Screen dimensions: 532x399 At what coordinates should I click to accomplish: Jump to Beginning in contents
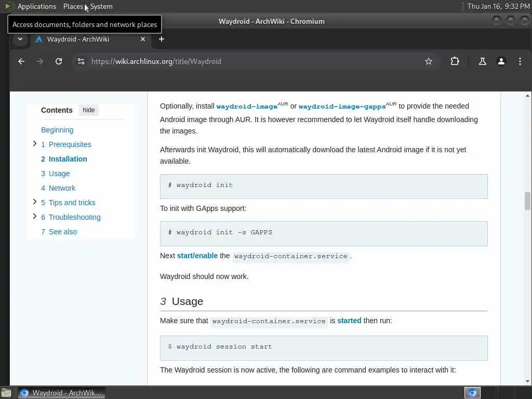tap(57, 130)
